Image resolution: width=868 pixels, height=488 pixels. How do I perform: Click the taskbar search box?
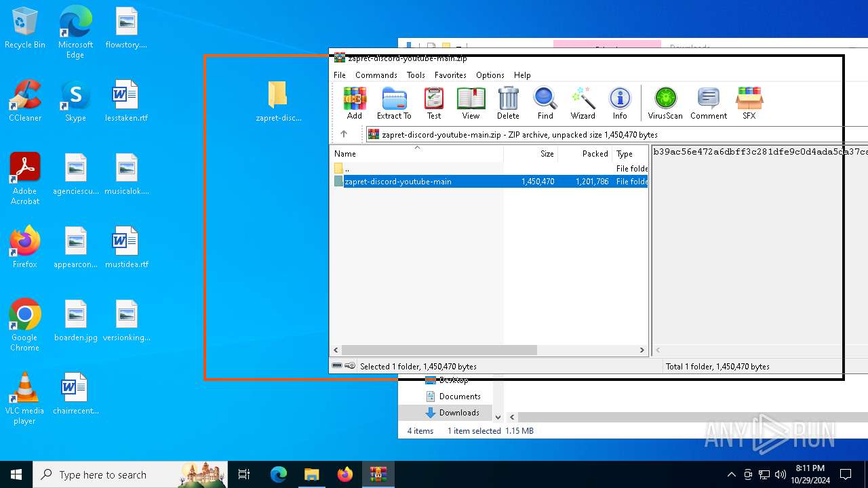tap(130, 474)
